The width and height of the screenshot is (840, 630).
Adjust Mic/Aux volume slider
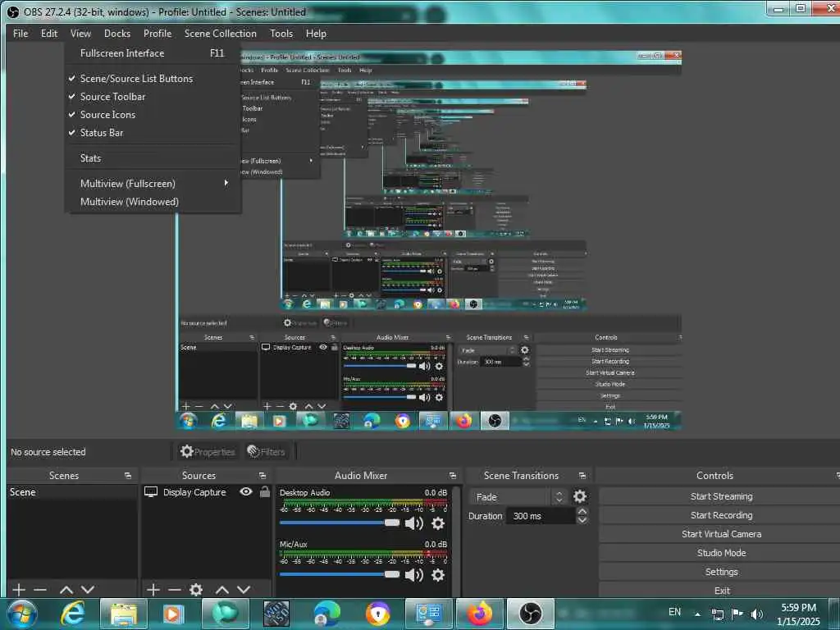pyautogui.click(x=340, y=574)
